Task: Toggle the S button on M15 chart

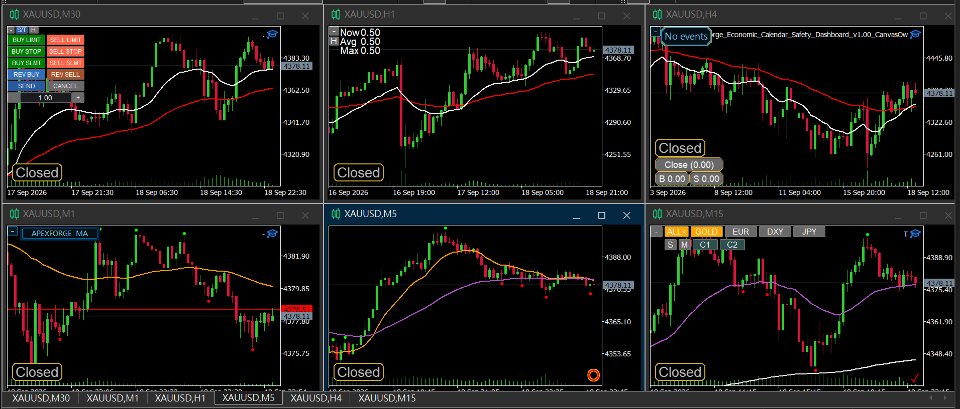Action: [x=671, y=244]
